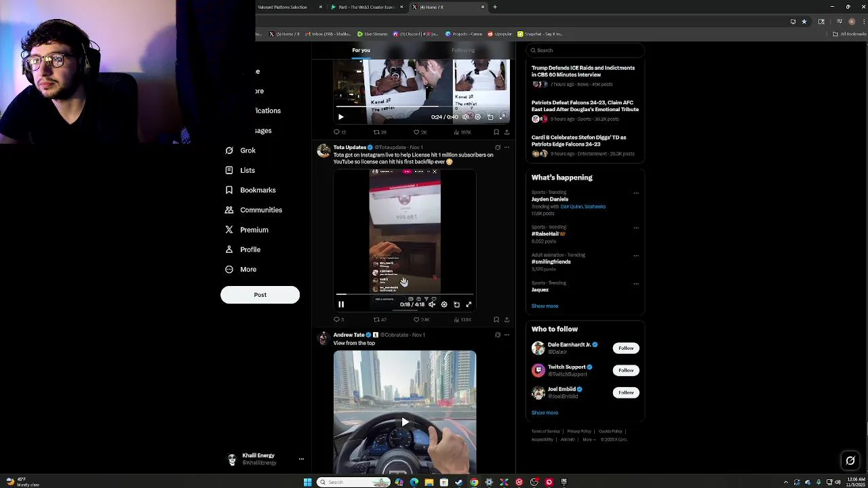Open settings gear on top 0:40 video
This screenshot has width=868, height=488.
(477, 117)
